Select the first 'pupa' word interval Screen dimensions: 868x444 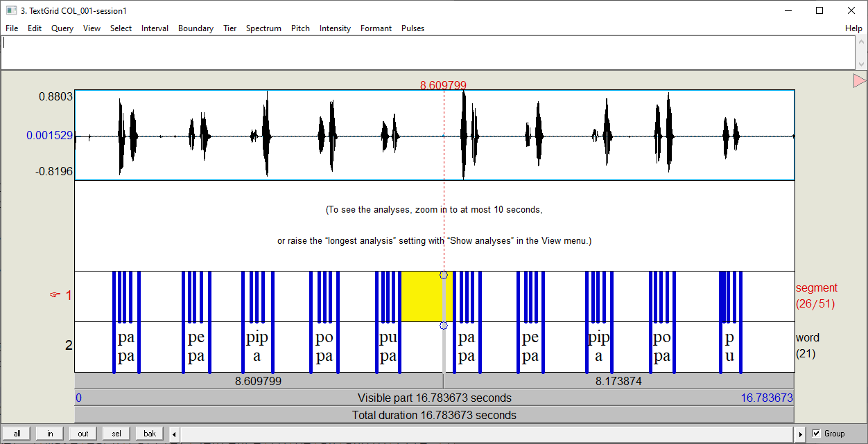(x=388, y=347)
